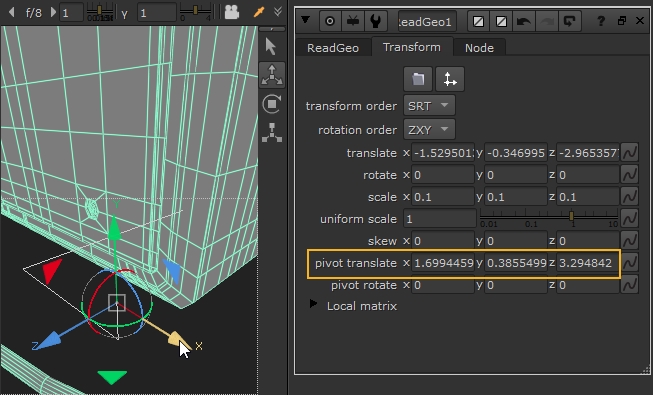Image resolution: width=653 pixels, height=395 pixels.
Task: Switch to the Node tab
Action: pyautogui.click(x=479, y=48)
